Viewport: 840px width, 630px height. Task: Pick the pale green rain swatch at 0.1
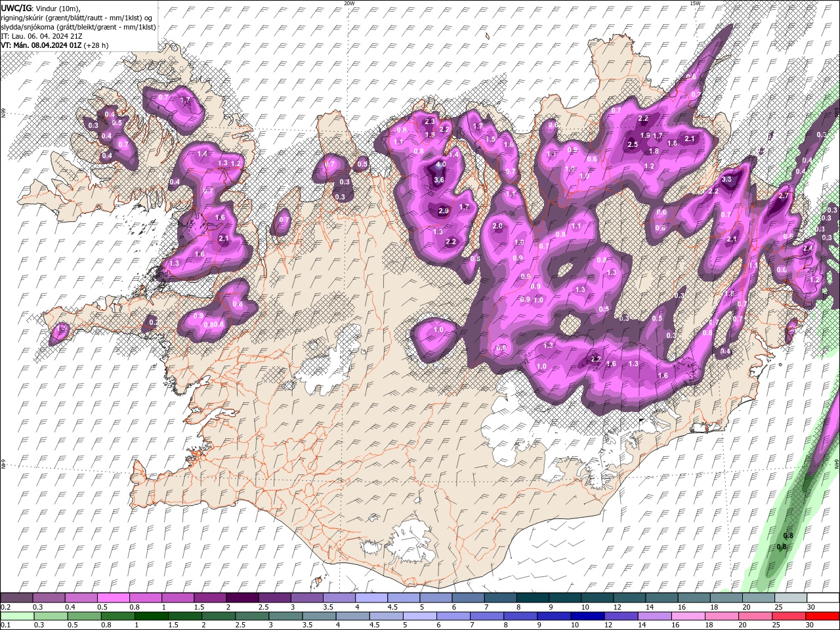[x=16, y=616]
